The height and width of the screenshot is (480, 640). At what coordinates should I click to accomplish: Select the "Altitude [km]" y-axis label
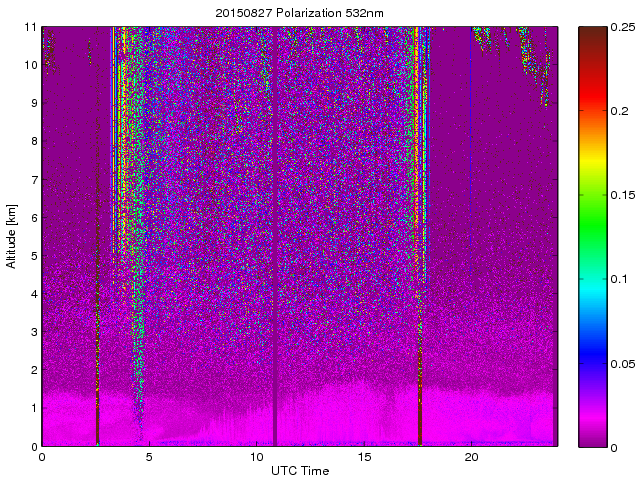point(12,236)
